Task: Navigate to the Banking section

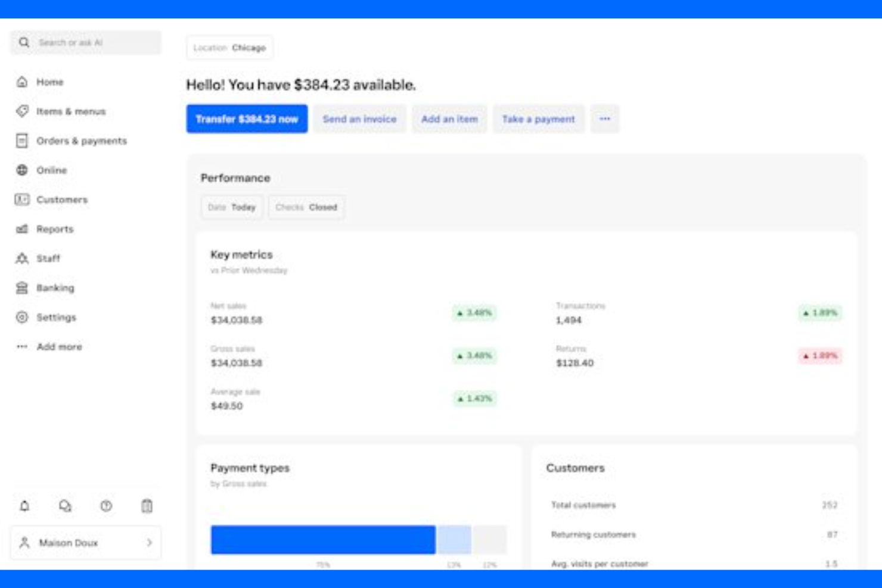Action: pos(56,288)
